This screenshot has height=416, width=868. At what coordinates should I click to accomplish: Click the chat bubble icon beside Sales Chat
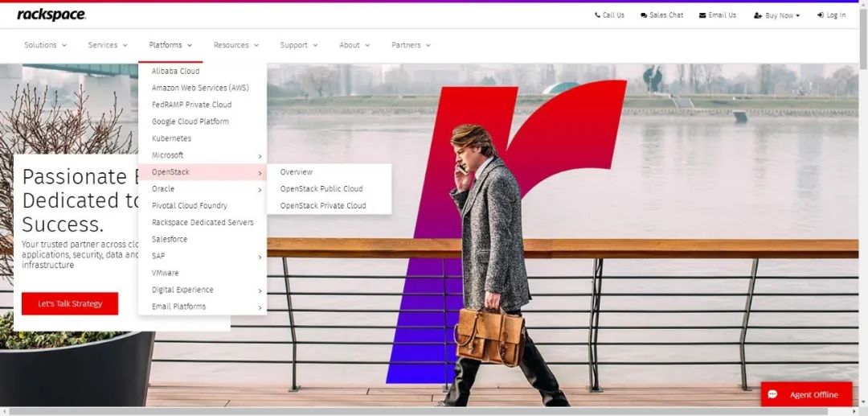644,15
